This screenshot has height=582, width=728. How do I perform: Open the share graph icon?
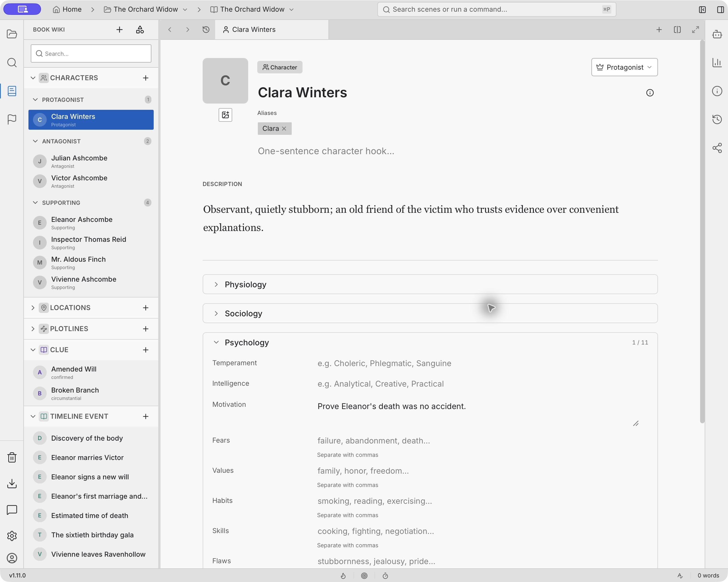pyautogui.click(x=717, y=148)
